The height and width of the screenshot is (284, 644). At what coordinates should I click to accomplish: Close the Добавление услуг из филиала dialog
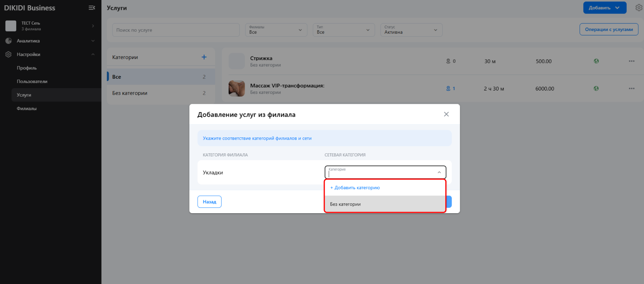(446, 114)
